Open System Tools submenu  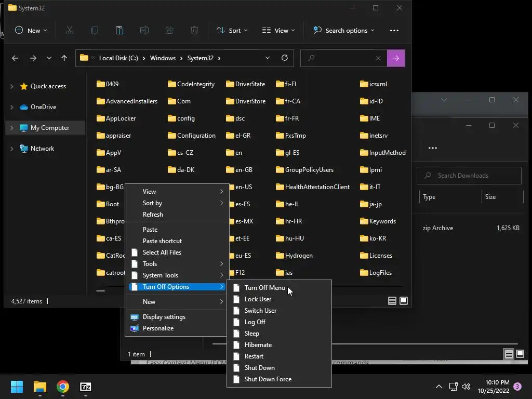[x=177, y=275]
